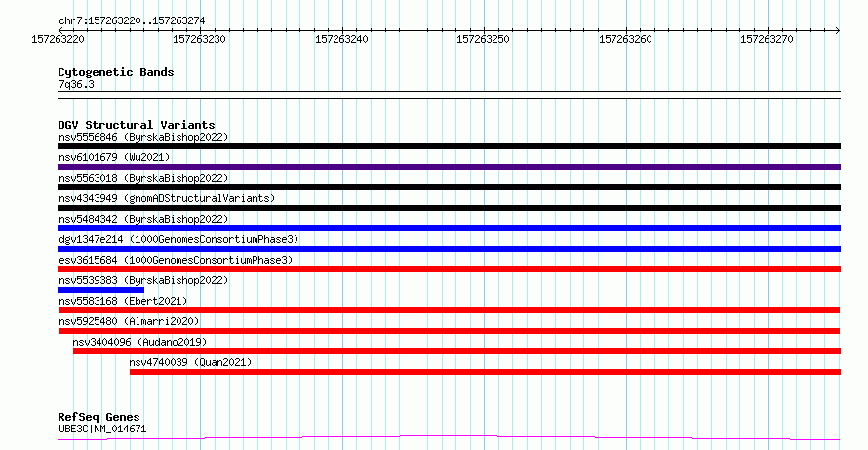
Task: Click the red bar under nsv3404096
Action: point(456,351)
